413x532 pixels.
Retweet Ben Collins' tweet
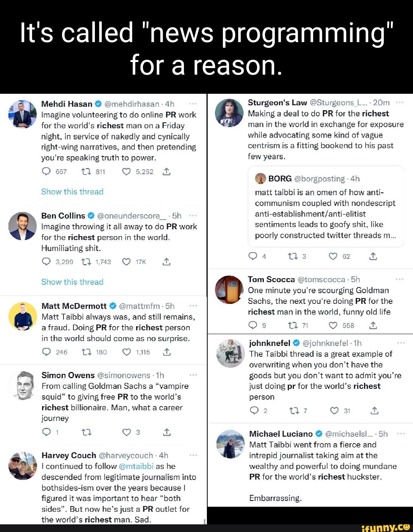coord(86,262)
